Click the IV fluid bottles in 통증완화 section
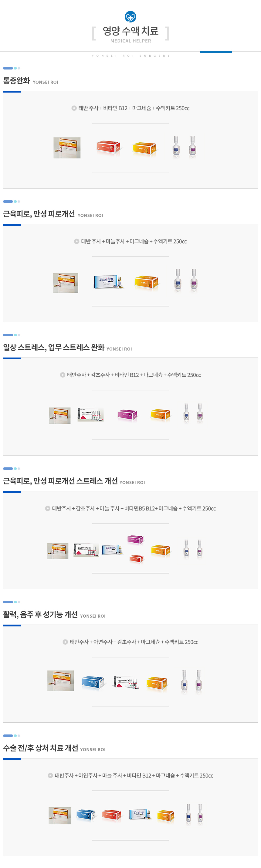261x868 pixels. click(x=184, y=147)
